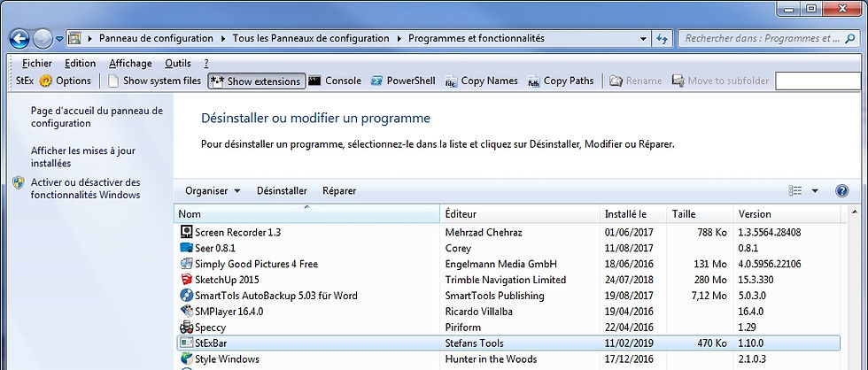Toggle Show system files
The width and height of the screenshot is (868, 370).
pyautogui.click(x=154, y=81)
